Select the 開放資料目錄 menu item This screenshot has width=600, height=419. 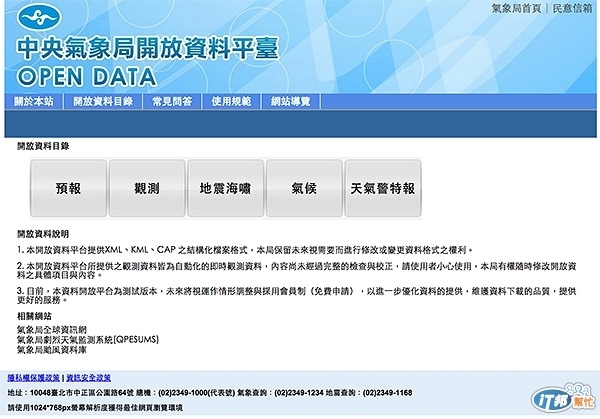coord(103,101)
